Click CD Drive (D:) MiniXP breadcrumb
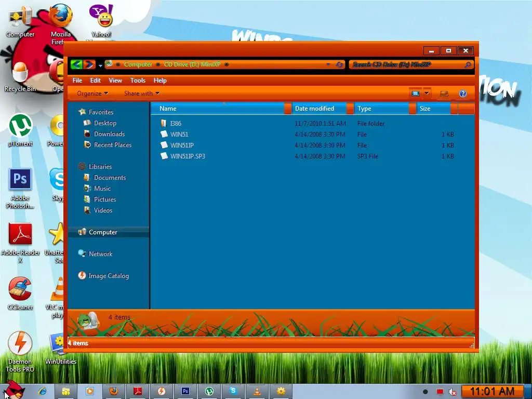Viewport: 532px width, 399px height. click(x=192, y=64)
